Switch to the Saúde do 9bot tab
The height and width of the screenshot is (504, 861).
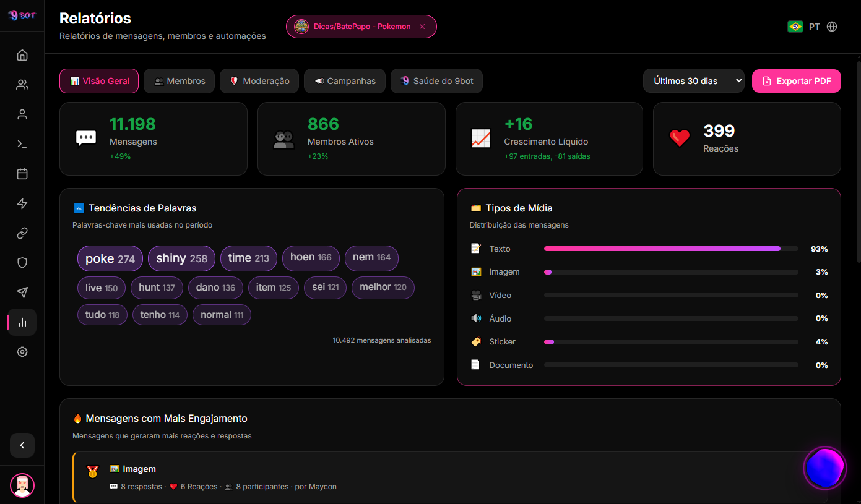pyautogui.click(x=436, y=81)
